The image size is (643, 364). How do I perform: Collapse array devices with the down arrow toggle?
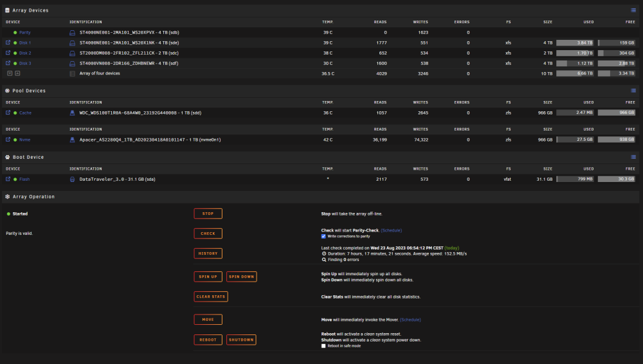tap(10, 73)
